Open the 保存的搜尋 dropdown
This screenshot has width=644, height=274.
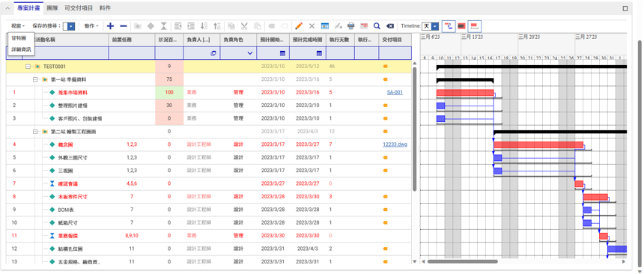(71, 26)
